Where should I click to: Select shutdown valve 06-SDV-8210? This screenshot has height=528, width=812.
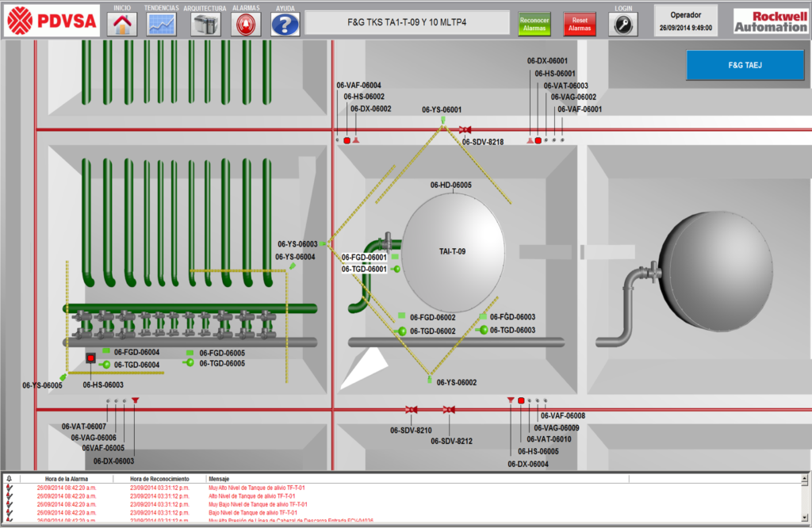(412, 410)
